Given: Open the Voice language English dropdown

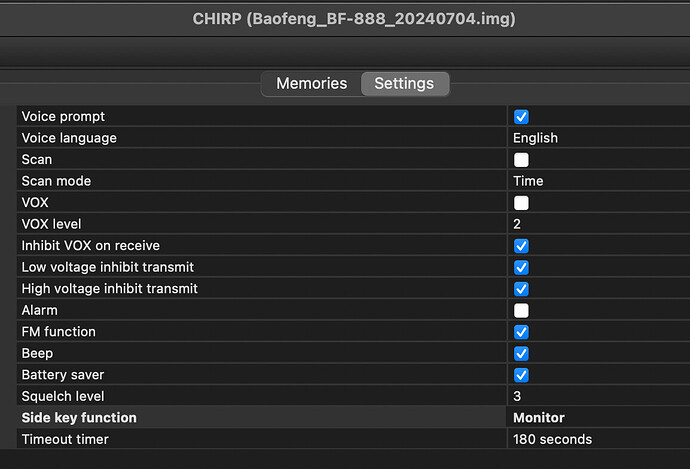Looking at the screenshot, I should (x=599, y=138).
